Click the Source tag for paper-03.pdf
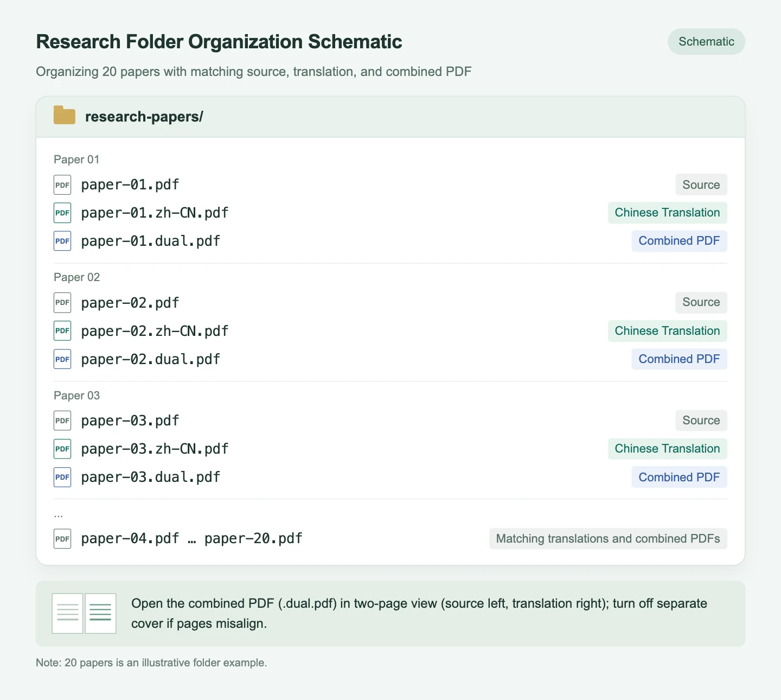781x700 pixels. 701,421
